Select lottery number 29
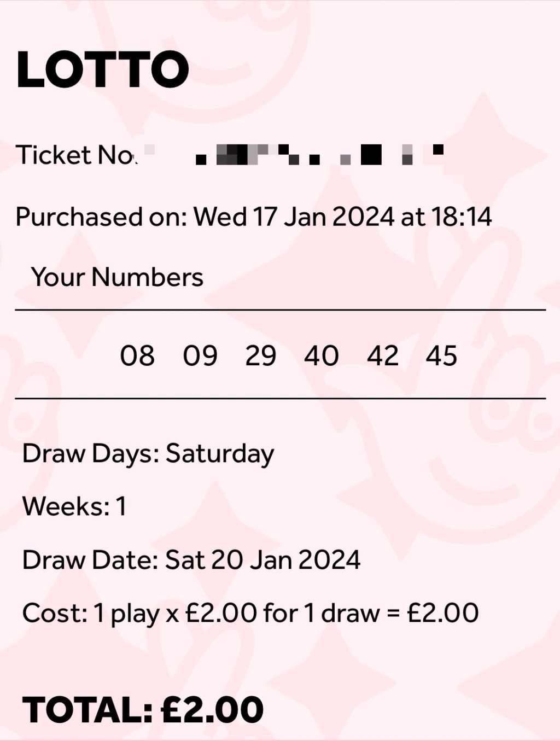The height and width of the screenshot is (741, 560). tap(261, 356)
